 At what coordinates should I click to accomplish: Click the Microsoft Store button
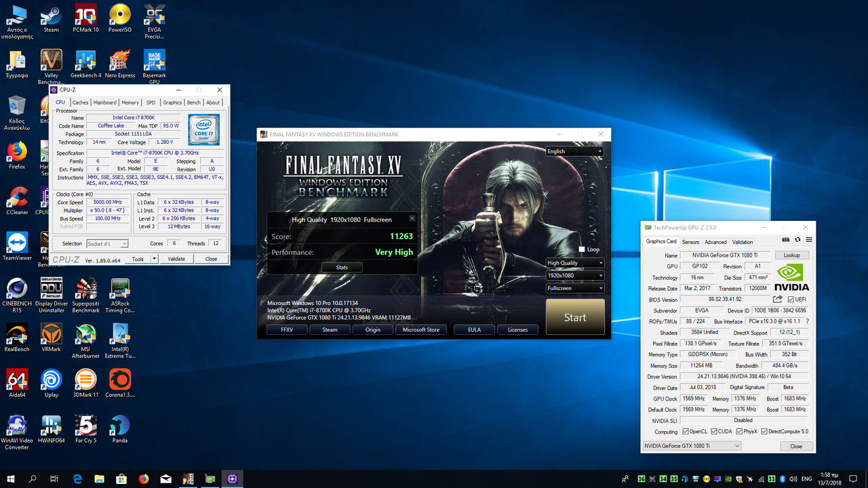[x=421, y=329]
